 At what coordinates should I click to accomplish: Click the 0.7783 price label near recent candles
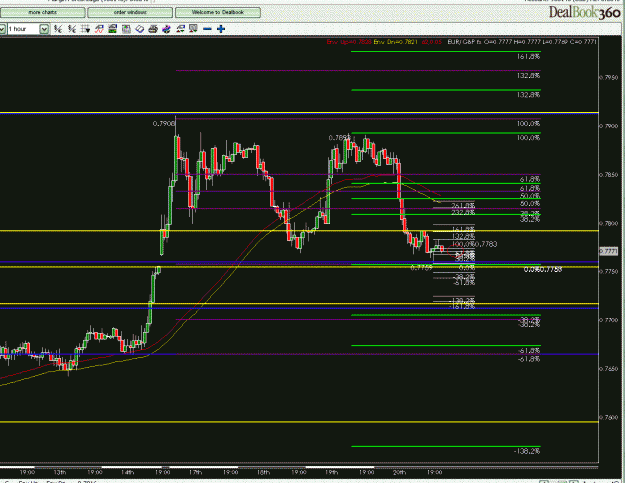(487, 244)
